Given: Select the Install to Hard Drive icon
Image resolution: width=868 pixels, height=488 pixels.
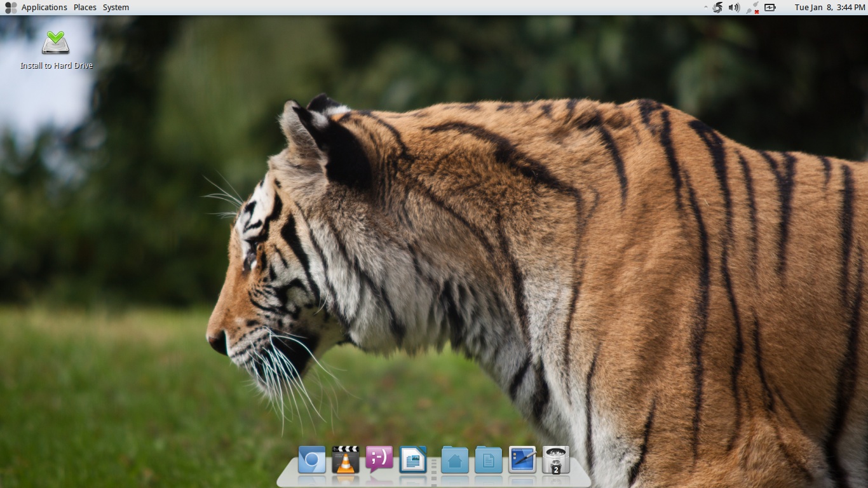Looking at the screenshot, I should 56,43.
